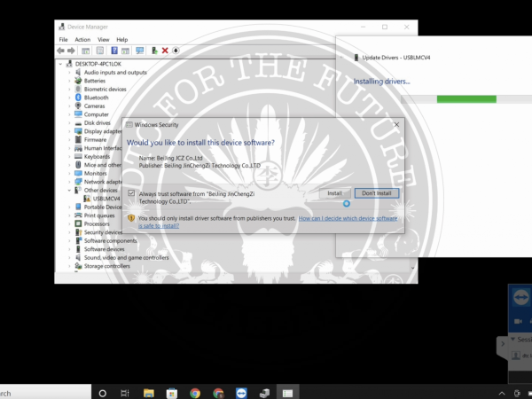Click the red X Uninstall device toolbar icon
532x399 pixels.
tap(165, 51)
